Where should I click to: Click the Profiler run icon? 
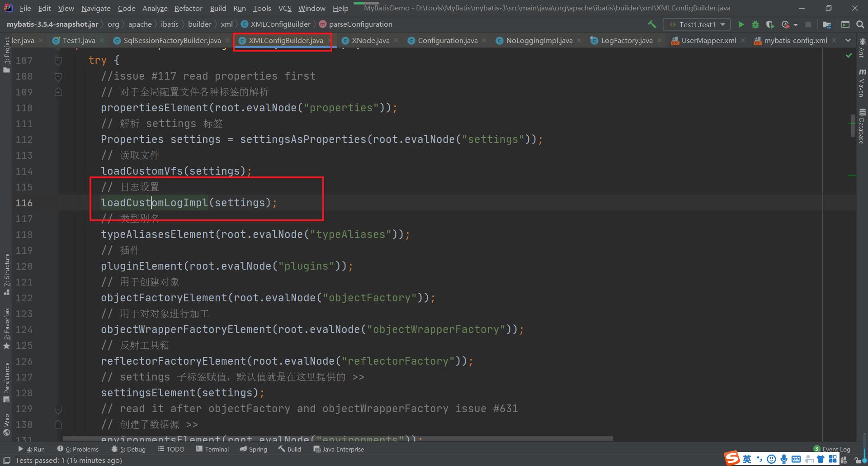pos(786,24)
